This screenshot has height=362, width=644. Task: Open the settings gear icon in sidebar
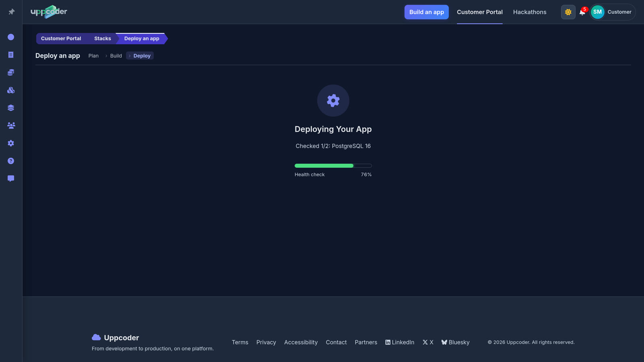[11, 143]
